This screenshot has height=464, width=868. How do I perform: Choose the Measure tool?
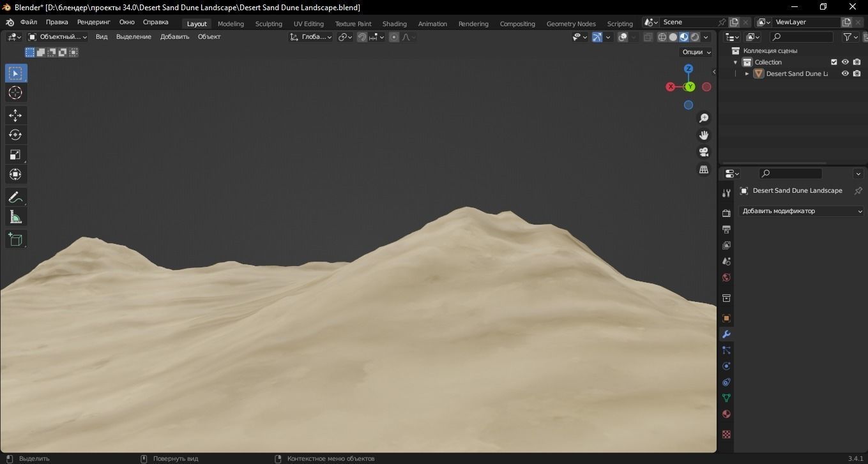point(16,217)
